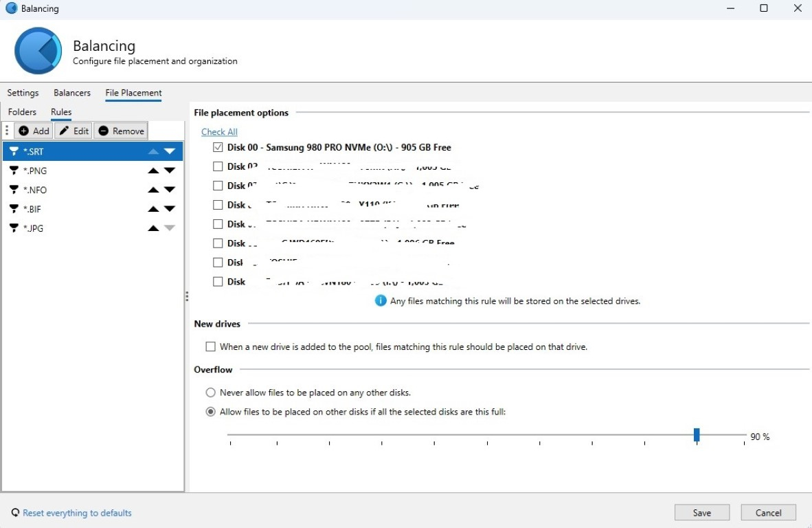812x528 pixels.
Task: Click the overflow percentage slider handle
Action: point(697,434)
